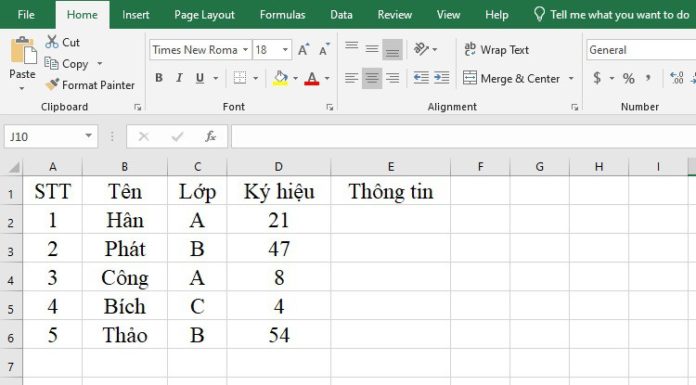Click into the formula bar

[x=463, y=136]
